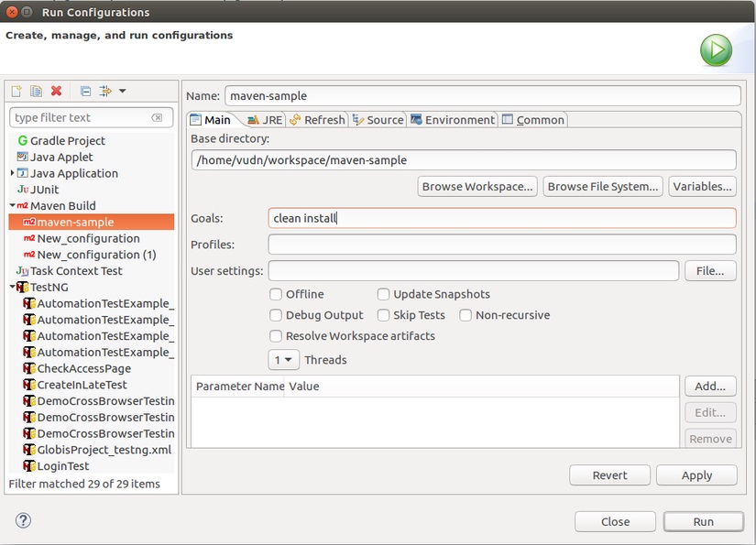
Task: Click the filter launch configurations icon
Action: (x=106, y=91)
